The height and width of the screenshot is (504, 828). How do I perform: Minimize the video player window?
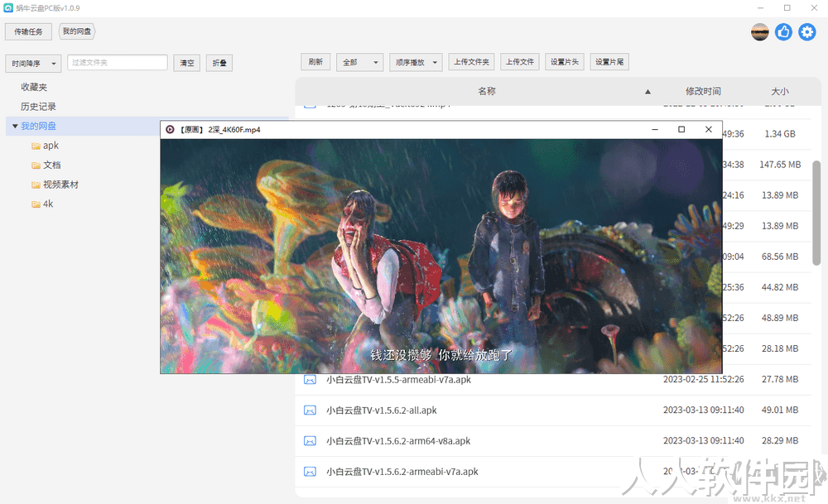(655, 129)
